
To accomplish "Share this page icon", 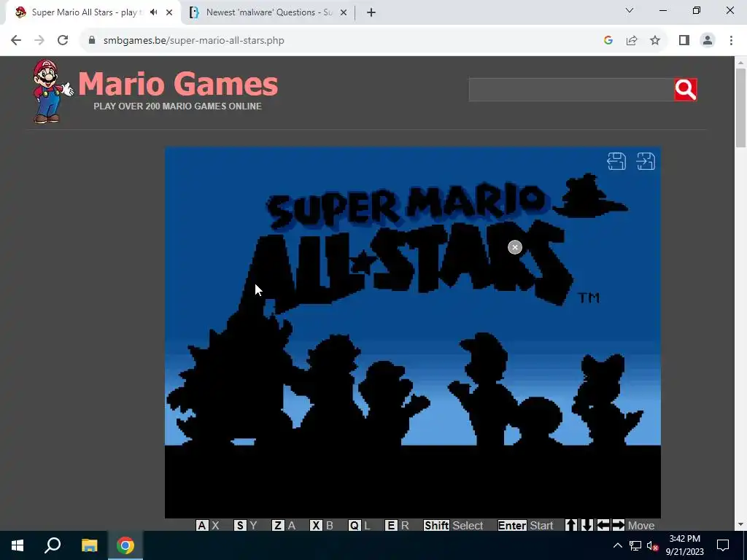I will pos(632,41).
